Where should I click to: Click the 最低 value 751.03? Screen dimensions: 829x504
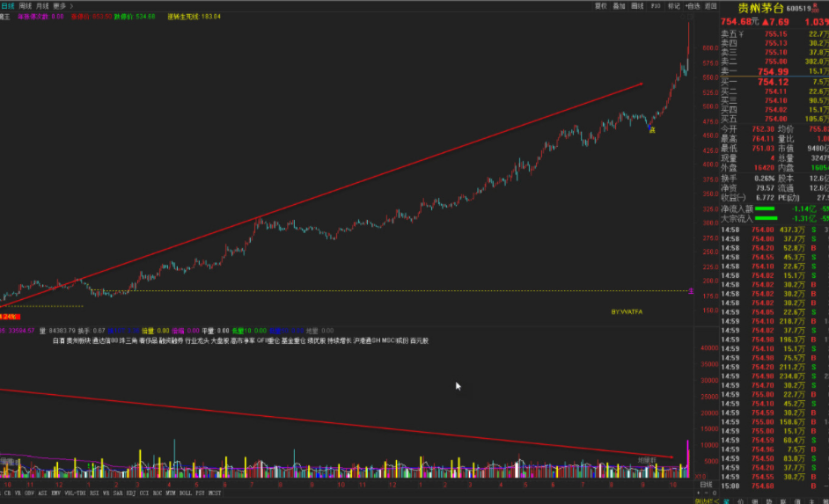point(763,149)
